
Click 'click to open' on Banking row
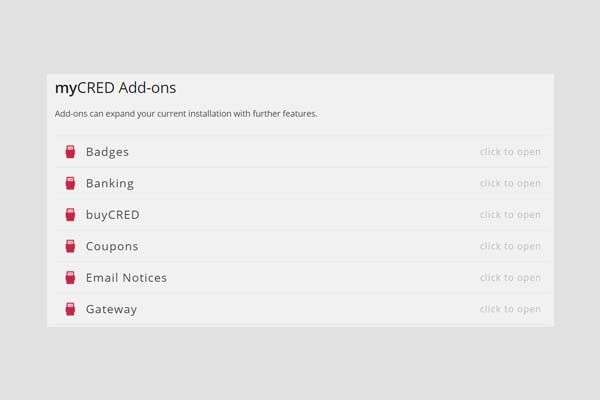click(x=510, y=183)
